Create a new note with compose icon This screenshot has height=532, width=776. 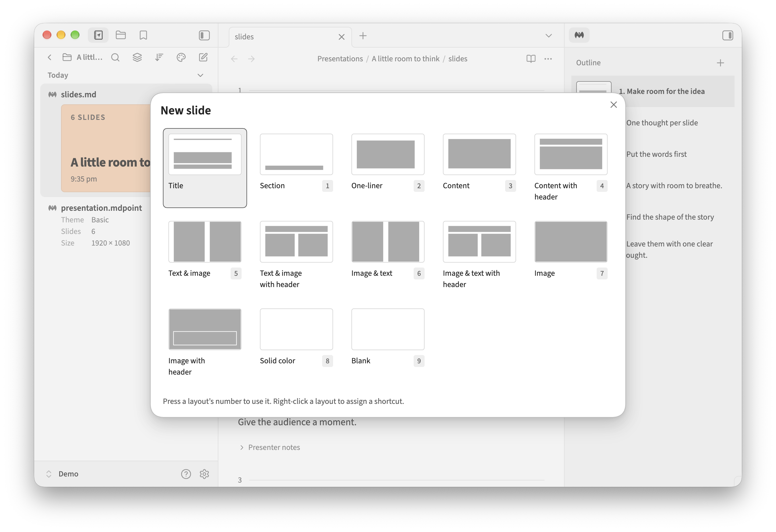[x=203, y=57]
